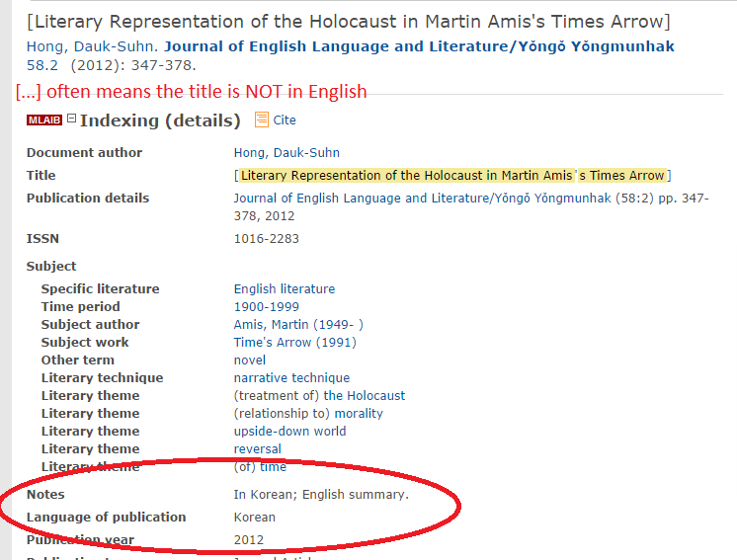The height and width of the screenshot is (560, 737).
Task: Click the time theme link
Action: tap(273, 467)
